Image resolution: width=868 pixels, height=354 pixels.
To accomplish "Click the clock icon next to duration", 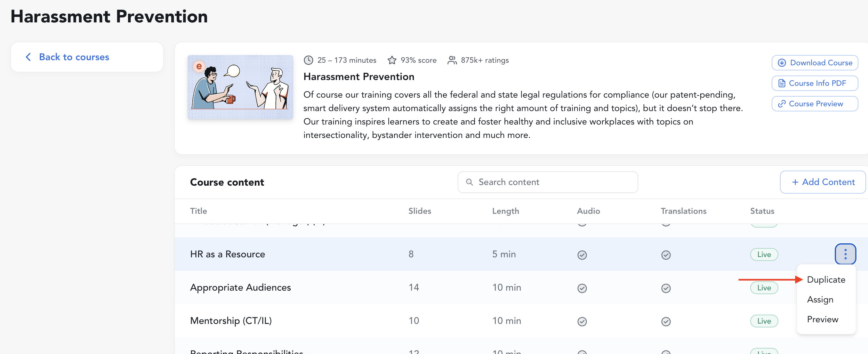I will (308, 60).
